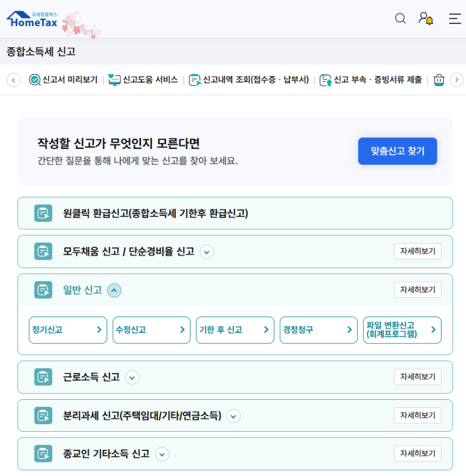Screen dimensions: 466x476
Task: Select the cart icon at the toolbar's right end
Action: coord(439,80)
